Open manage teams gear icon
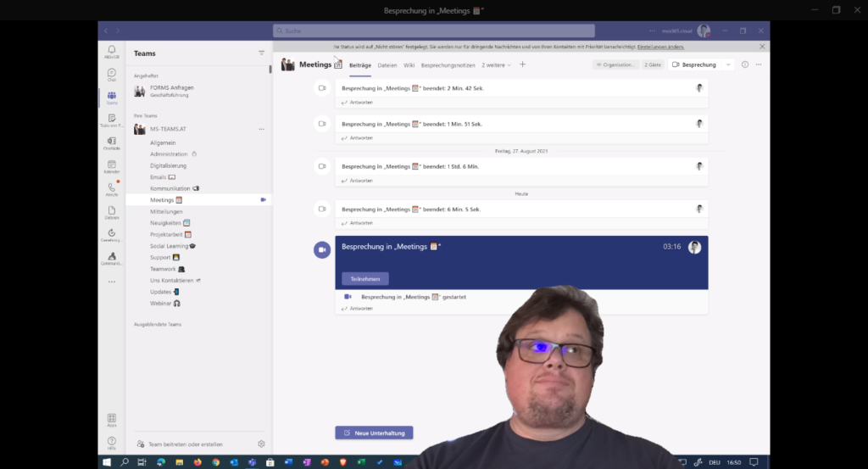868x469 pixels. click(x=261, y=444)
